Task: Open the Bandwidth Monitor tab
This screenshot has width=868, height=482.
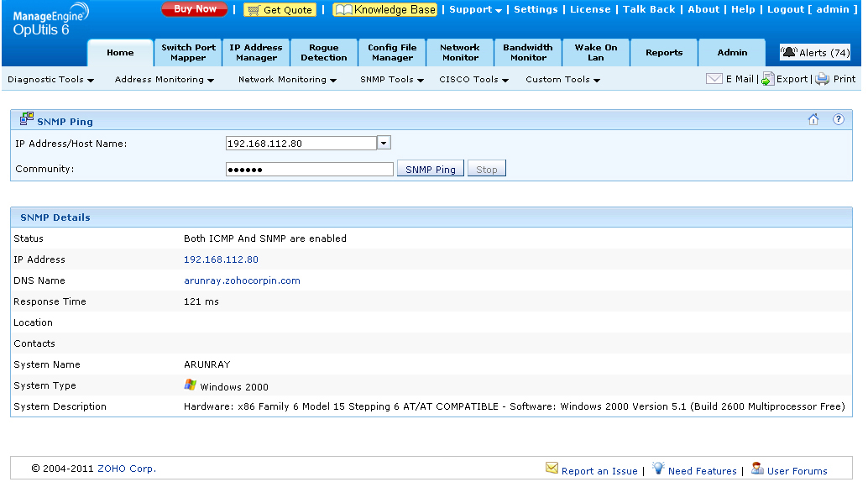Action: (528, 53)
